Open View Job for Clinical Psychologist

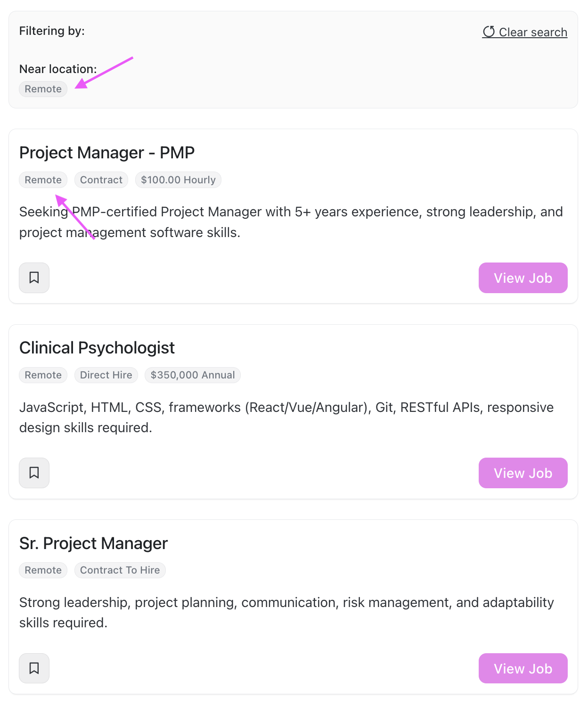[523, 473]
